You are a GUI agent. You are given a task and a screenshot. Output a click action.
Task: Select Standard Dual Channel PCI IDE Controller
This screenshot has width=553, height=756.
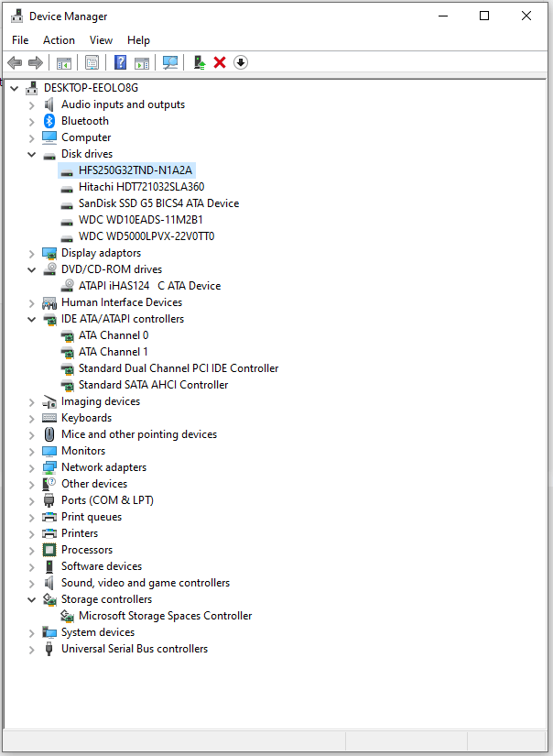[179, 367]
